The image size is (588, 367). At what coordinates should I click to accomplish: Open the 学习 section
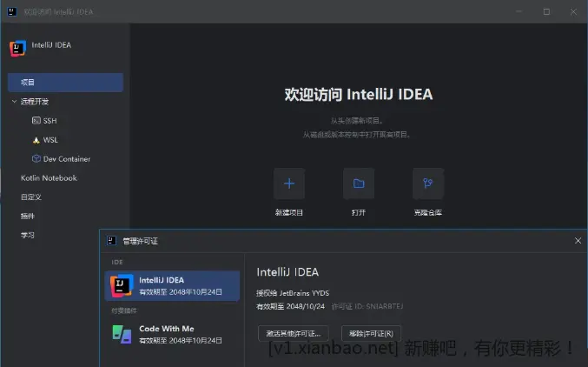[x=28, y=235]
